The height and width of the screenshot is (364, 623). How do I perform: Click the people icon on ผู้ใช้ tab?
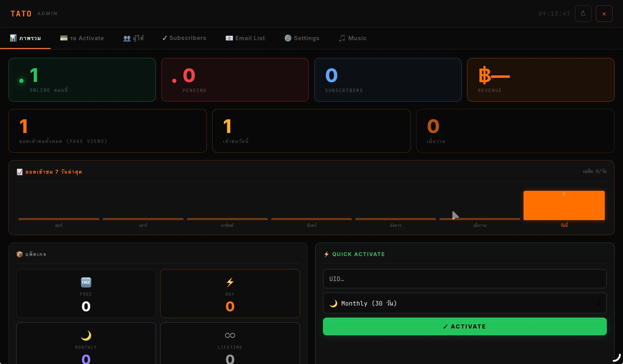[x=127, y=38]
